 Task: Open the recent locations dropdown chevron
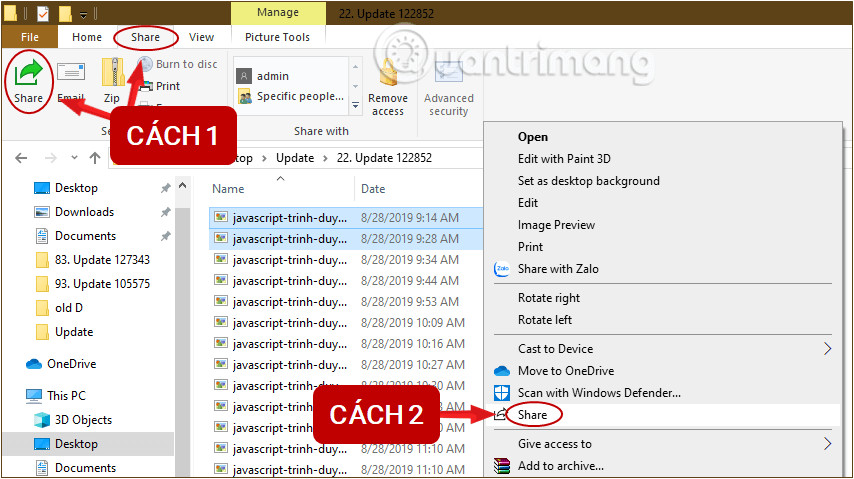point(74,157)
